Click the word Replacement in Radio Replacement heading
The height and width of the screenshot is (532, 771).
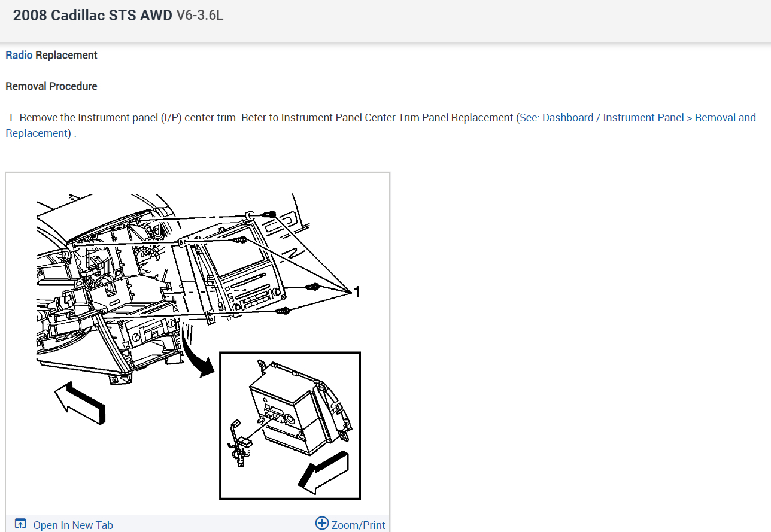(x=66, y=55)
